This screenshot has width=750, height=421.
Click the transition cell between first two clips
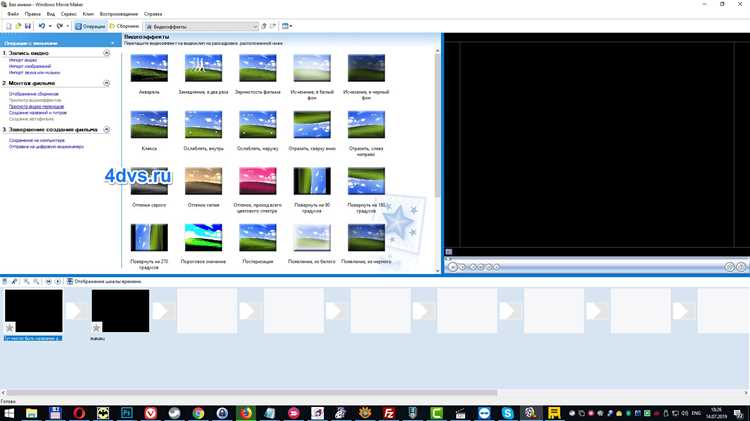(x=77, y=311)
